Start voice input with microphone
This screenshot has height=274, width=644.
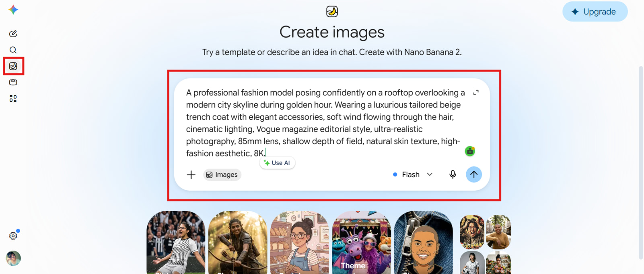453,174
